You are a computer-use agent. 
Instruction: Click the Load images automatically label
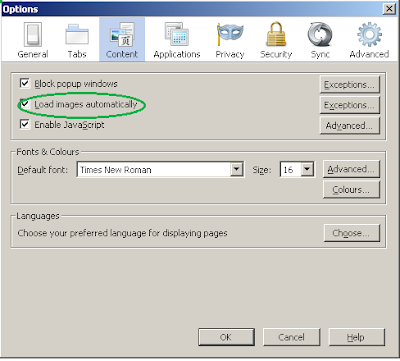click(86, 104)
